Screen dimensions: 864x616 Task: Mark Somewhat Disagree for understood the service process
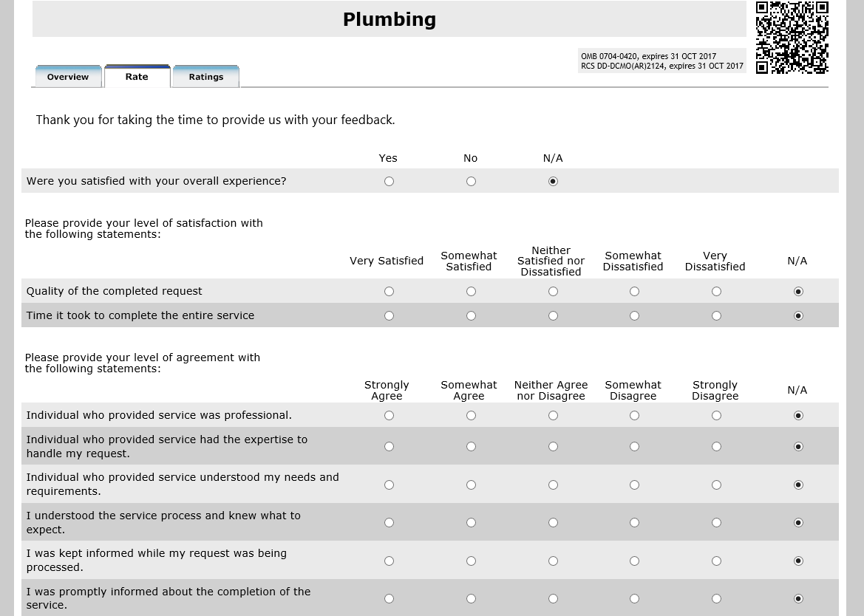(x=635, y=523)
